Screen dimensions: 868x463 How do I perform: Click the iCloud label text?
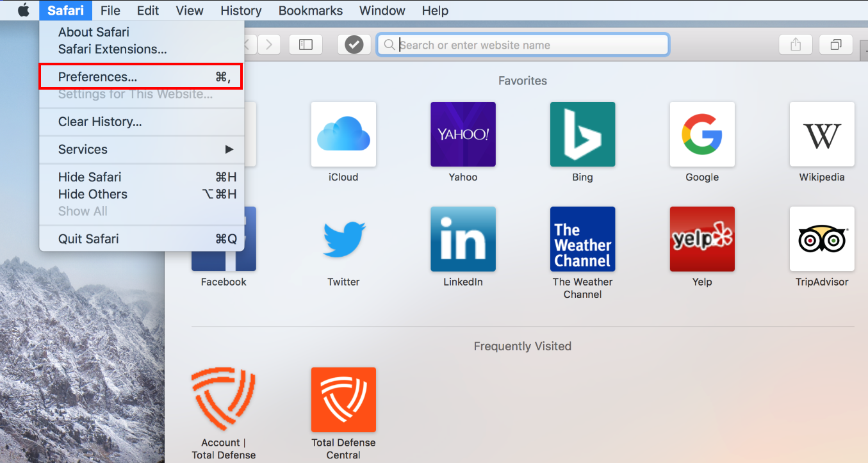343,177
